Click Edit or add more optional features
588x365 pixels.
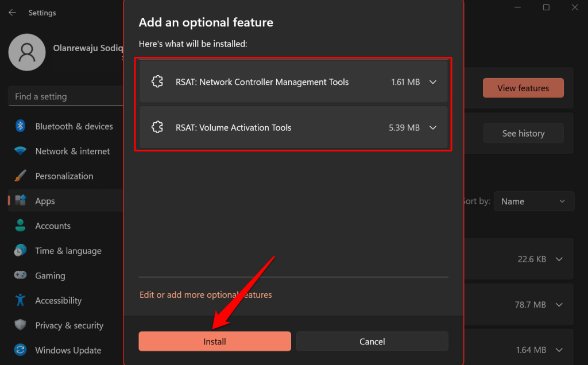pyautogui.click(x=206, y=295)
